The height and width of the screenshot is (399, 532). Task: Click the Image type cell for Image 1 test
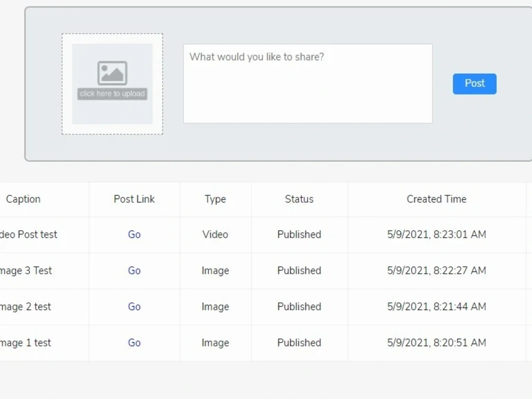(x=215, y=343)
